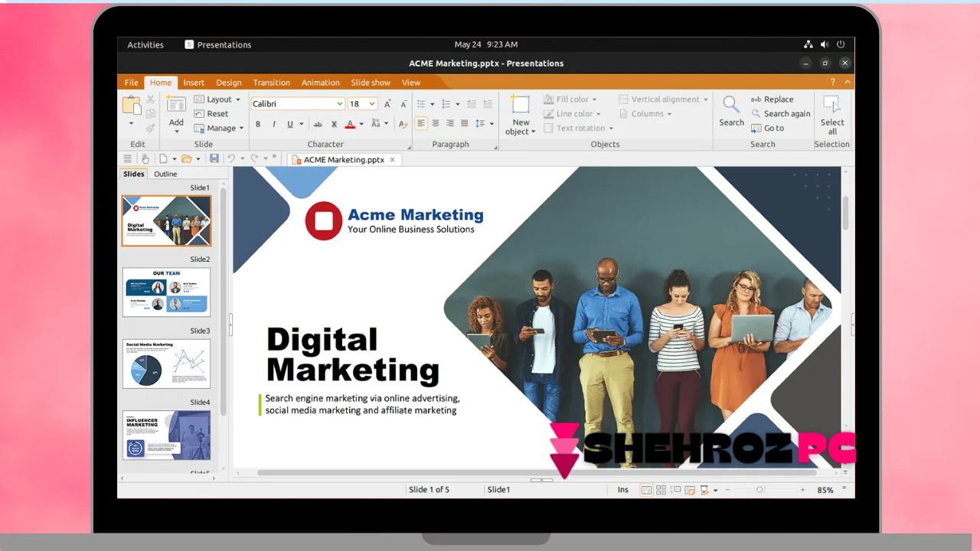Image resolution: width=980 pixels, height=551 pixels.
Task: Click the Go to button
Action: (767, 128)
